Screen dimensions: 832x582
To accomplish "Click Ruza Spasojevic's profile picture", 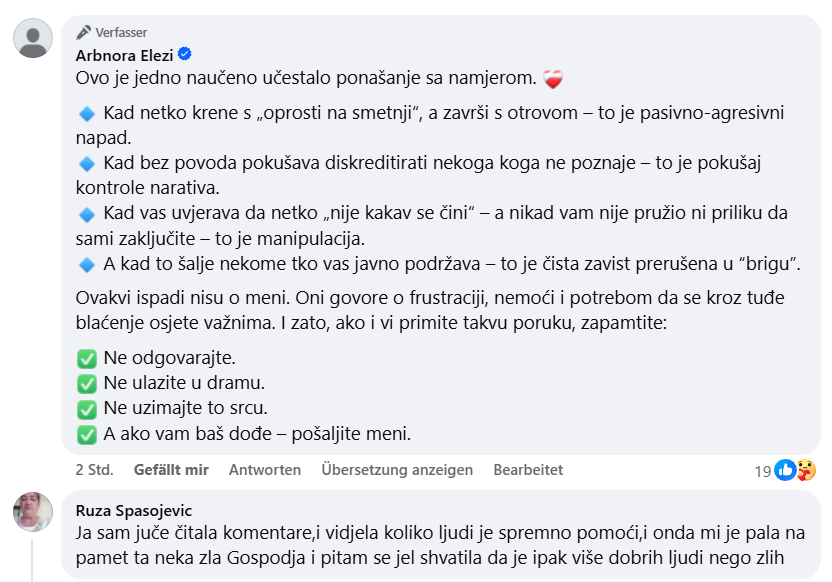I will (x=33, y=511).
